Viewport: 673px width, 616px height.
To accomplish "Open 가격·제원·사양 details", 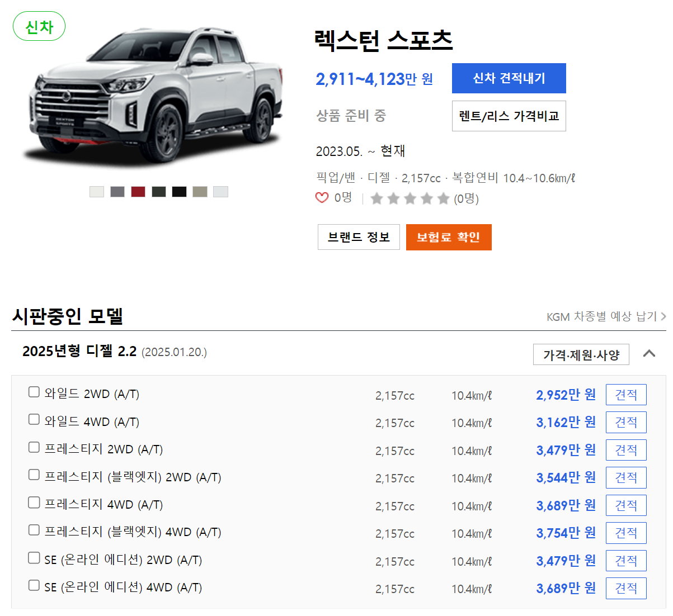I will tap(581, 354).
